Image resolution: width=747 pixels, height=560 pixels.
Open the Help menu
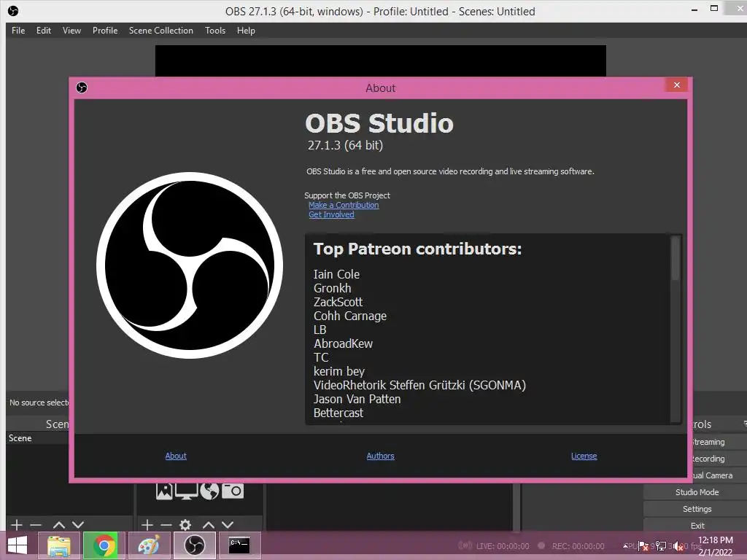click(246, 31)
